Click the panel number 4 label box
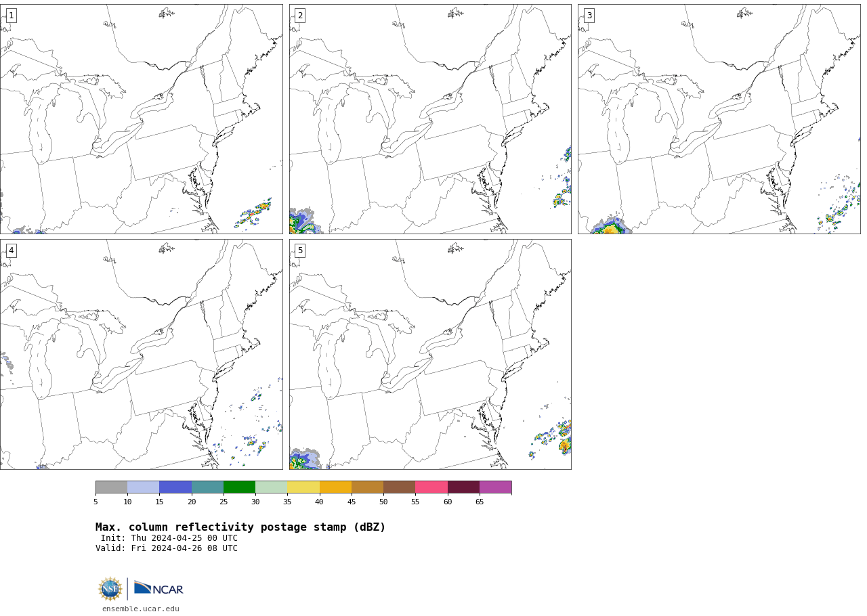The width and height of the screenshot is (867, 616). (11, 250)
